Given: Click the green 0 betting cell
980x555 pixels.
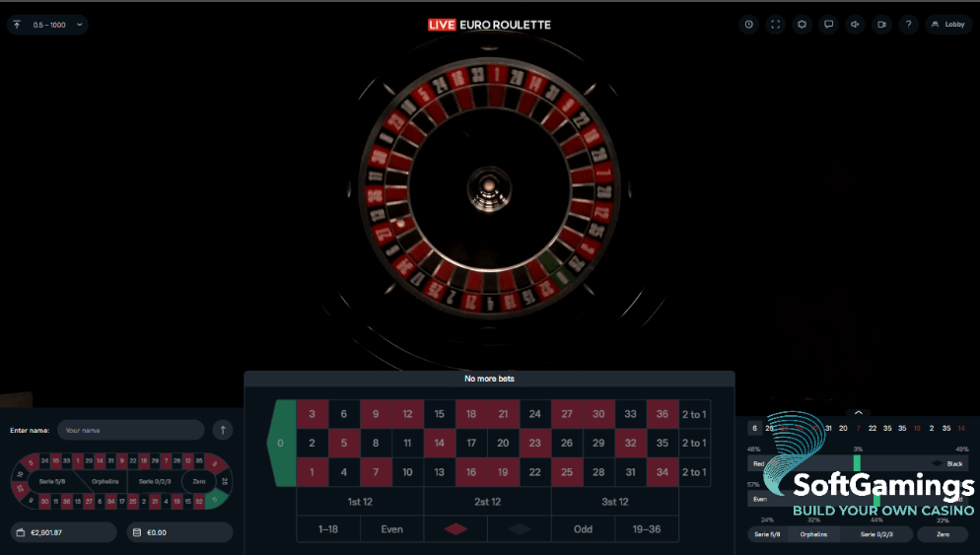Looking at the screenshot, I should [281, 444].
